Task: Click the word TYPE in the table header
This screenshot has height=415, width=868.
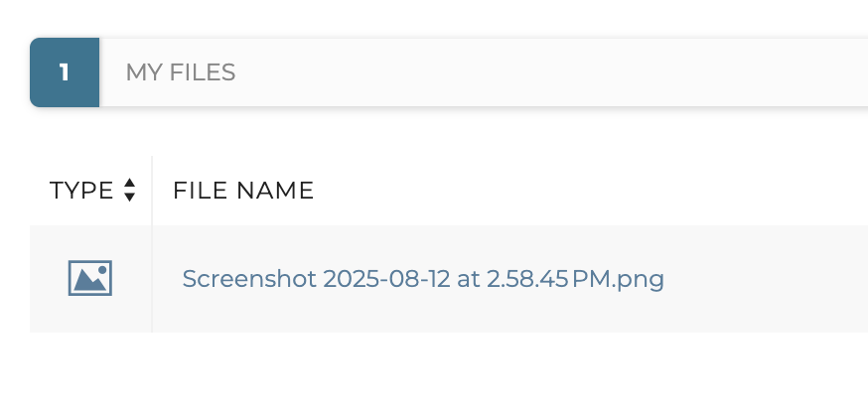Action: (81, 191)
